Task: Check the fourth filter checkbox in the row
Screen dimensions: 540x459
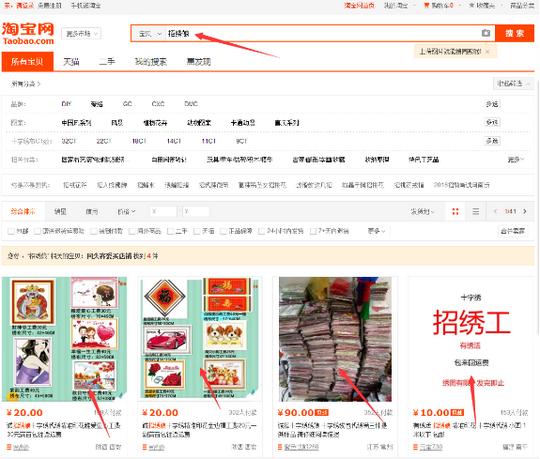Action: (x=132, y=231)
